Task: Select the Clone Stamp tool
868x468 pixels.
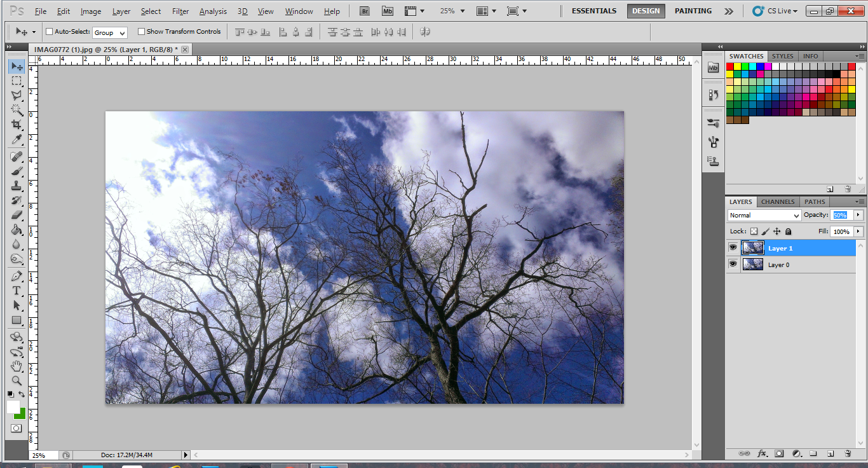Action: [17, 186]
